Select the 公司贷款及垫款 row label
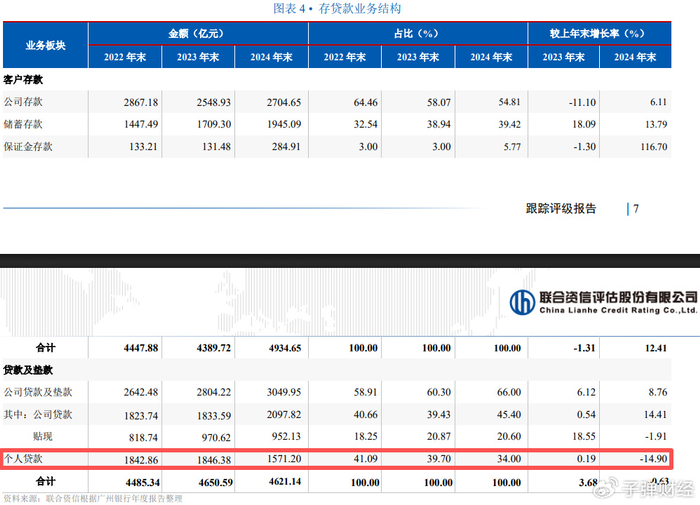The width and height of the screenshot is (700, 505). pos(38,392)
